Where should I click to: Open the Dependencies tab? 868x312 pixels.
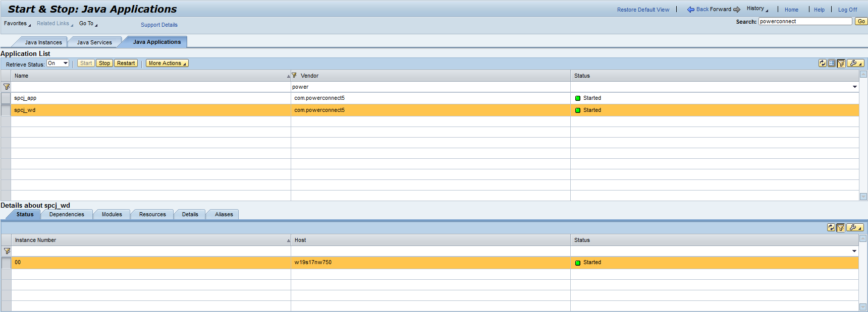67,215
